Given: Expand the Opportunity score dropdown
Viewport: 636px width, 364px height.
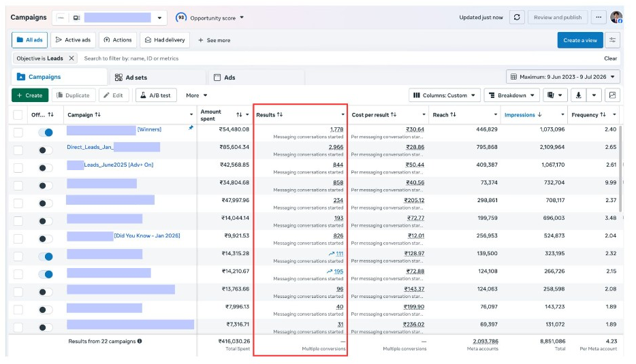Looking at the screenshot, I should point(242,18).
